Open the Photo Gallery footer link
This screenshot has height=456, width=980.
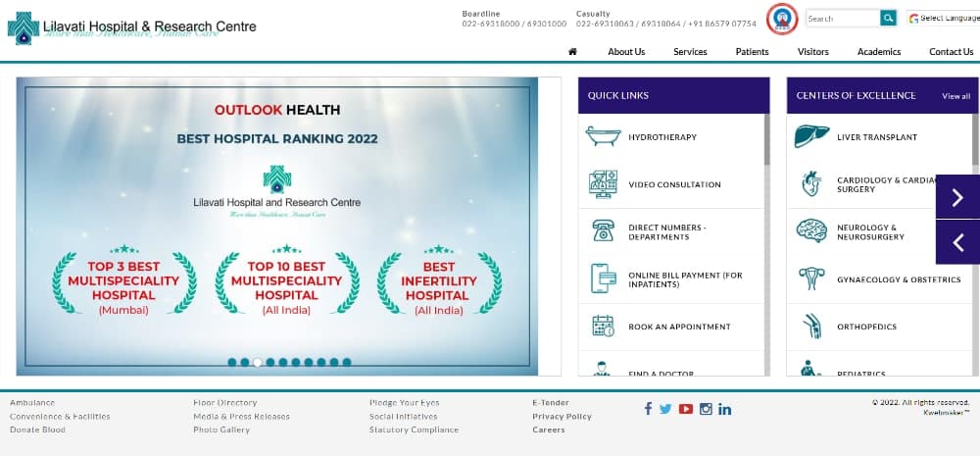coord(221,430)
